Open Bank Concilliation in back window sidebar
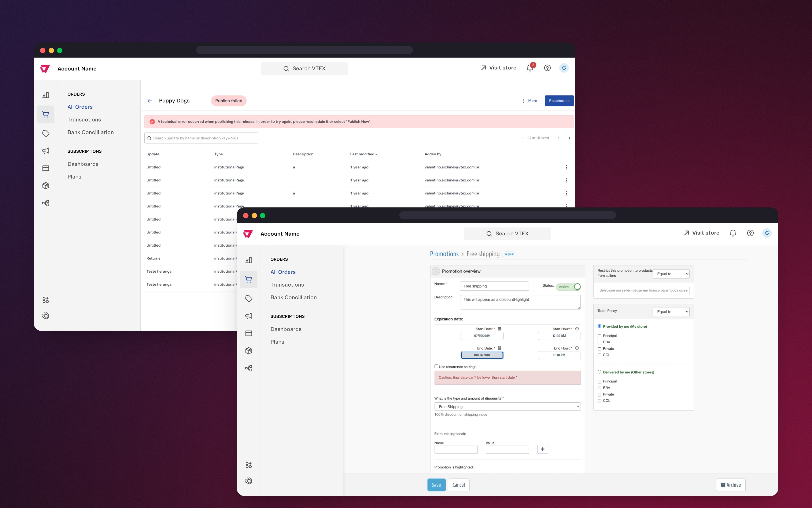812x508 pixels. (91, 132)
